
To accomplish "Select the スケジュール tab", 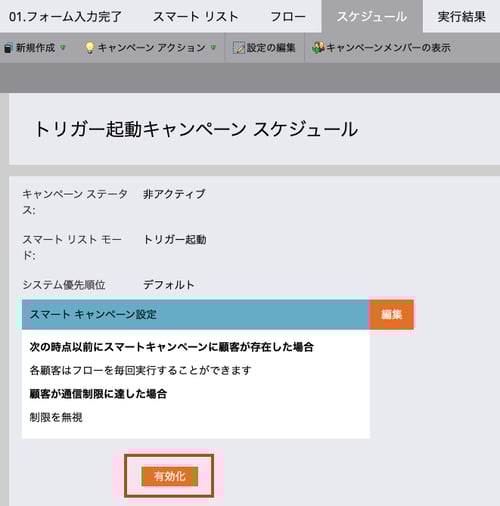I will pyautogui.click(x=372, y=16).
